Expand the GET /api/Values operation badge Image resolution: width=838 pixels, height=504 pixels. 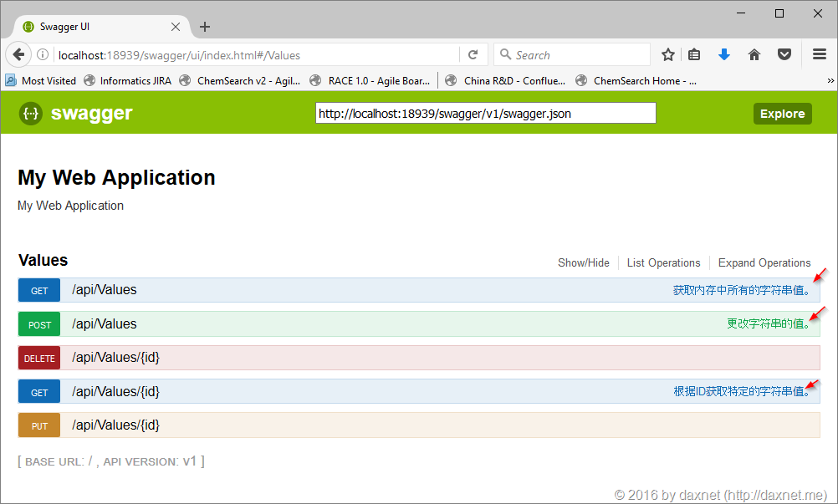(x=39, y=290)
